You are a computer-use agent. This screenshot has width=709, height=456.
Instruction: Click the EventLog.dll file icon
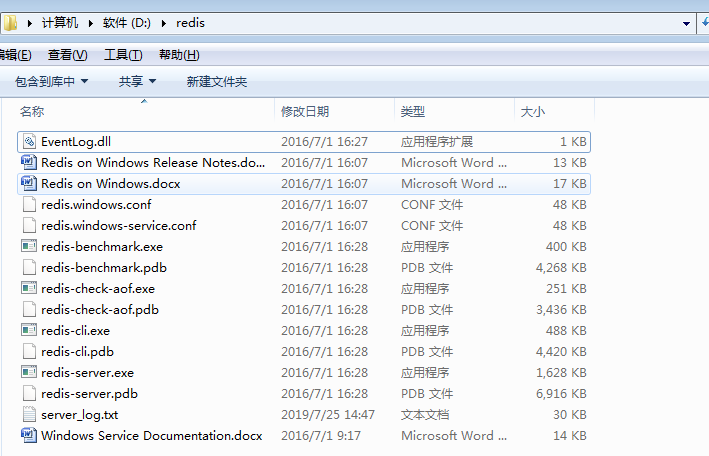click(29, 142)
